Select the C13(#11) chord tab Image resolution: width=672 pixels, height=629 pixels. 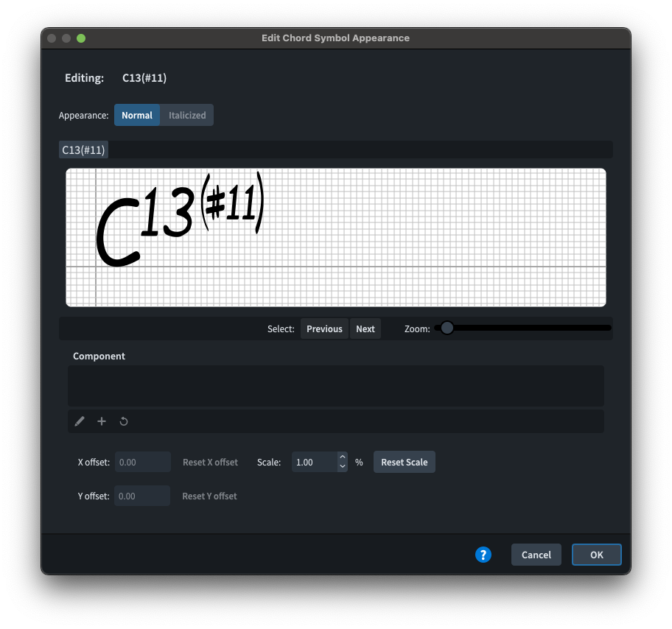83,150
